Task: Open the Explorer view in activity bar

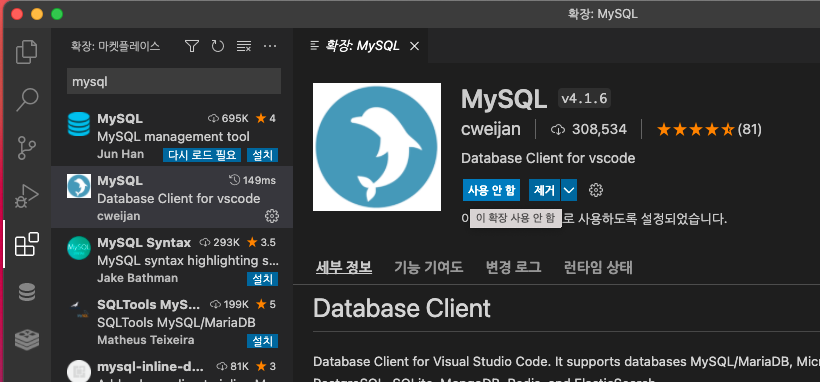Action: coord(27,52)
